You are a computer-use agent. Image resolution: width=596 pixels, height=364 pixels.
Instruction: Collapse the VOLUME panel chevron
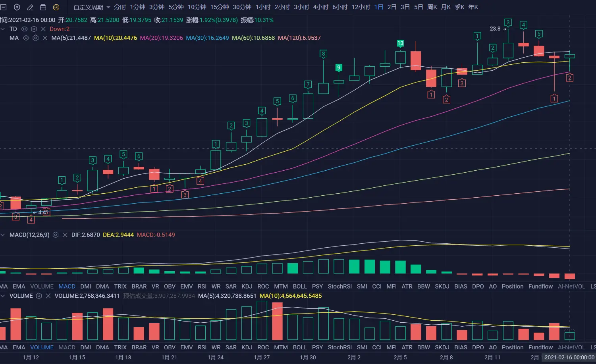tap(3, 296)
